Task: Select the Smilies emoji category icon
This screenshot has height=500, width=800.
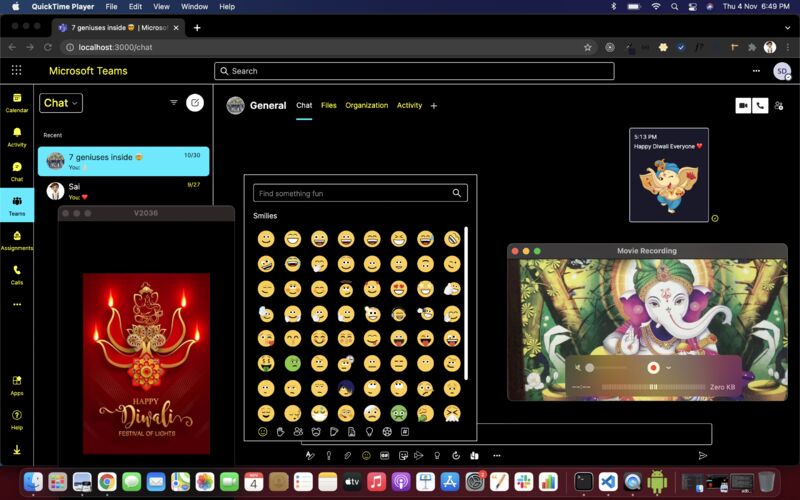Action: coord(263,432)
